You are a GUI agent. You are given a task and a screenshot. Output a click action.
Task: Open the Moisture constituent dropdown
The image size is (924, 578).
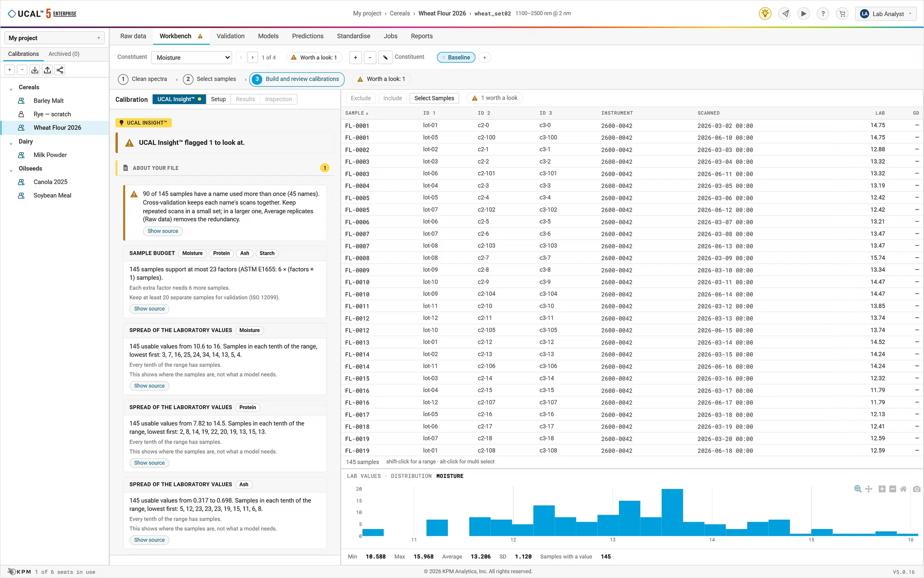tap(191, 57)
